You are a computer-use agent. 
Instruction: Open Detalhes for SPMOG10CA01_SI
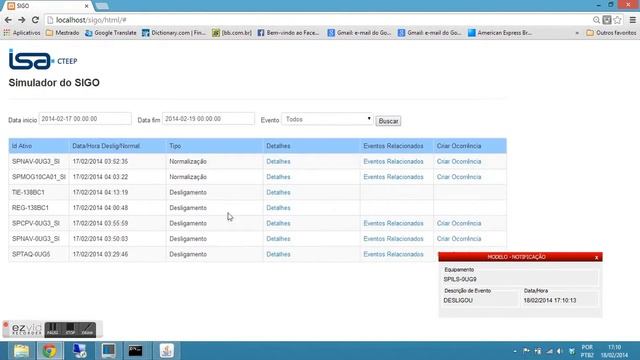pyautogui.click(x=278, y=177)
